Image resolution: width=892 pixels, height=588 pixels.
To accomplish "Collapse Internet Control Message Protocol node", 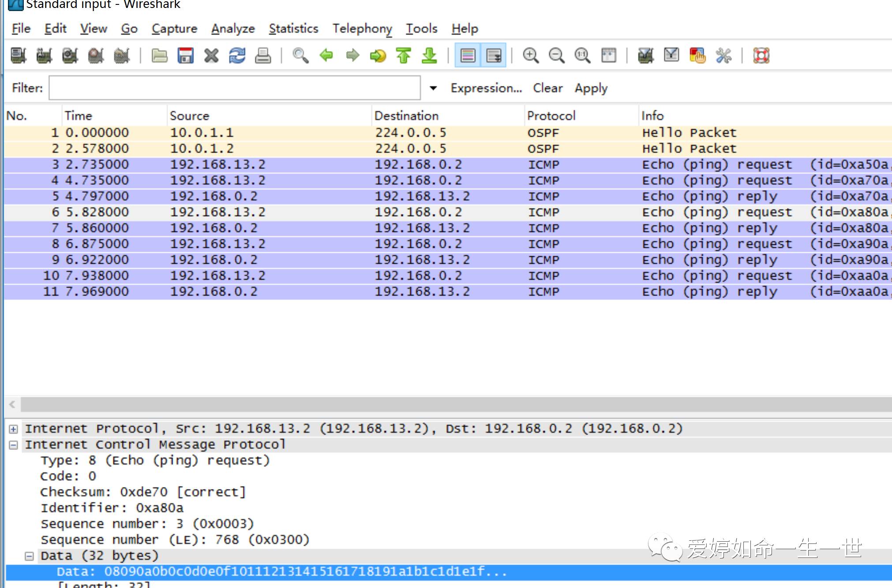I will coord(14,445).
